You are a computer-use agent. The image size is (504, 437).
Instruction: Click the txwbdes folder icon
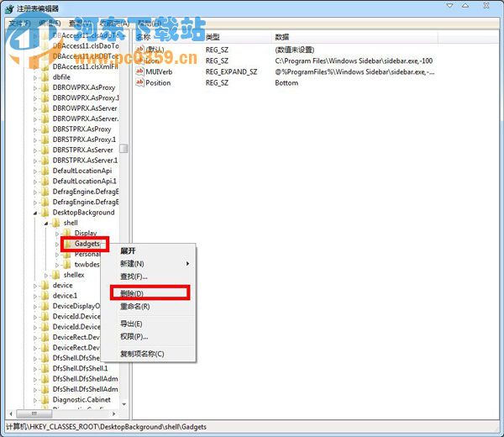click(x=67, y=265)
